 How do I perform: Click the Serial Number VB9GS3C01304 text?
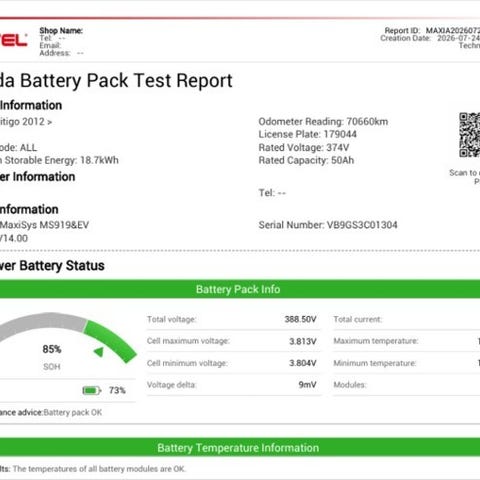click(328, 225)
